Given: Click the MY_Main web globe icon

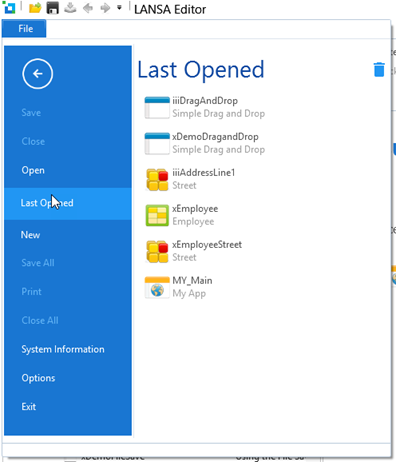Looking at the screenshot, I should coord(157,287).
